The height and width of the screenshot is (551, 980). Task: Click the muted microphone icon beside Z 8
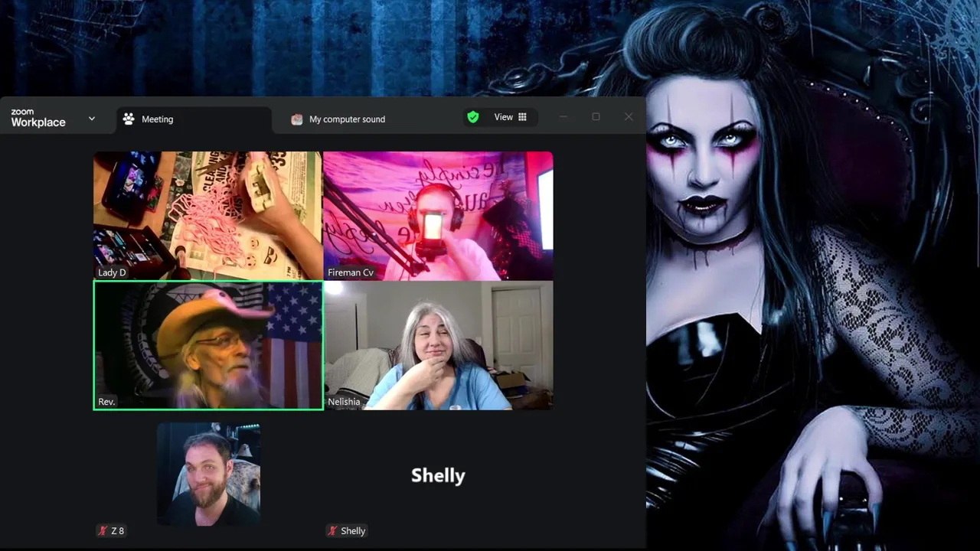(x=103, y=530)
